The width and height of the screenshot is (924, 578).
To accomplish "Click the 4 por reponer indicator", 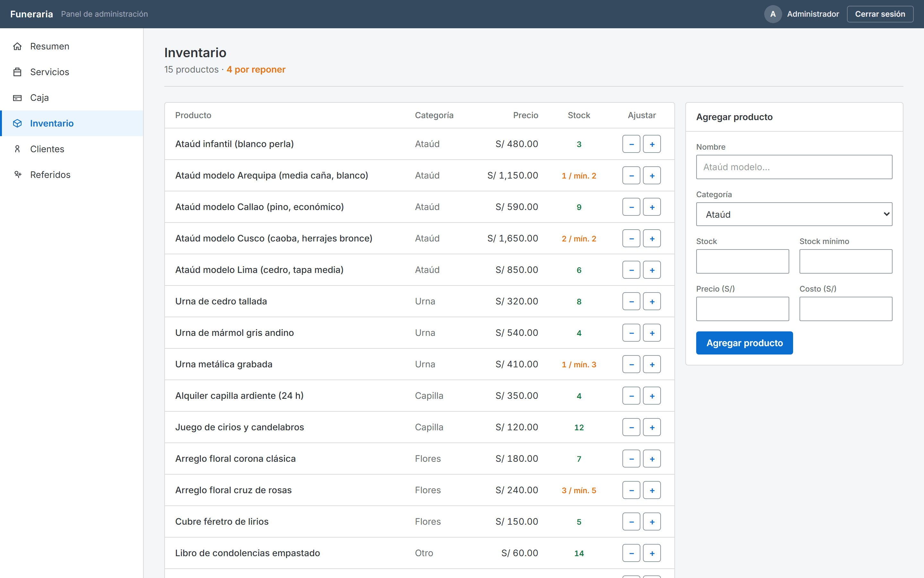I will point(256,70).
